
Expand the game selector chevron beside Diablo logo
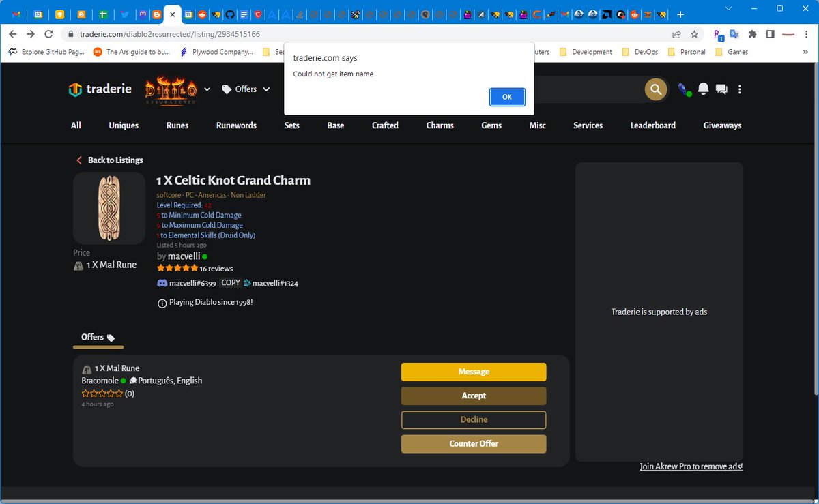(x=207, y=89)
